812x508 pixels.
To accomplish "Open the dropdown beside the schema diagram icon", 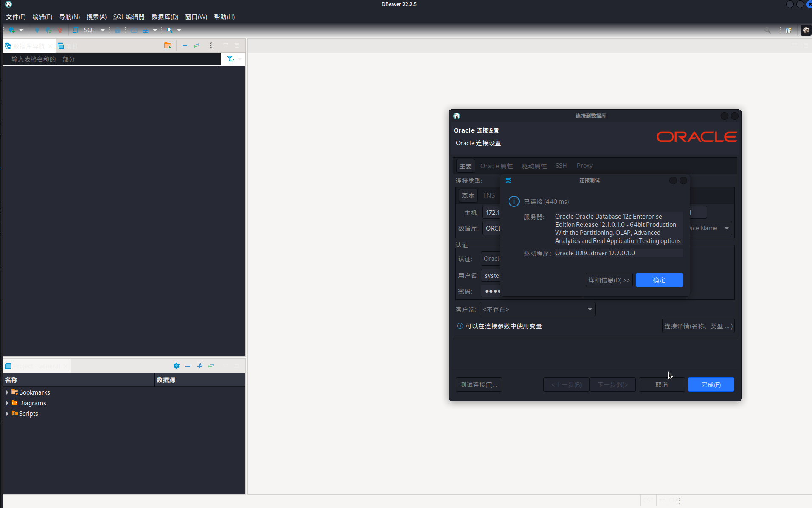I will coord(155,30).
